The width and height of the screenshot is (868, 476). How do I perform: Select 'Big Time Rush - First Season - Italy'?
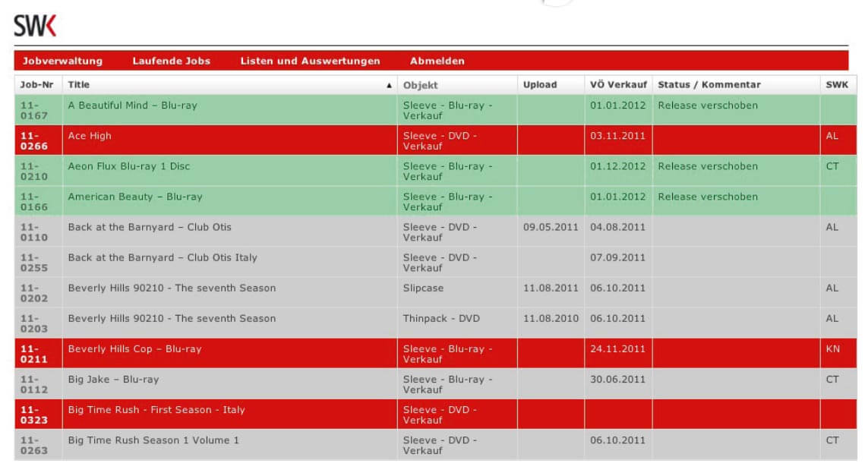[156, 410]
